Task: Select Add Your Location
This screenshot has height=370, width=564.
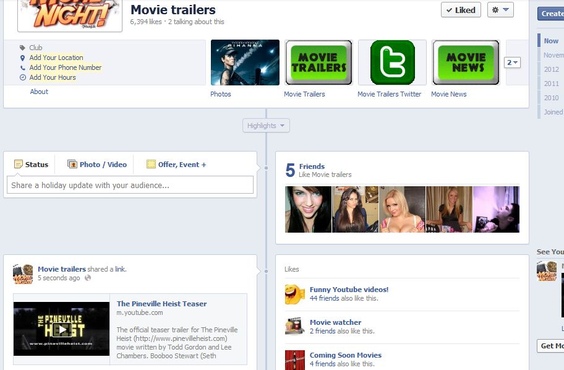Action: pos(56,58)
